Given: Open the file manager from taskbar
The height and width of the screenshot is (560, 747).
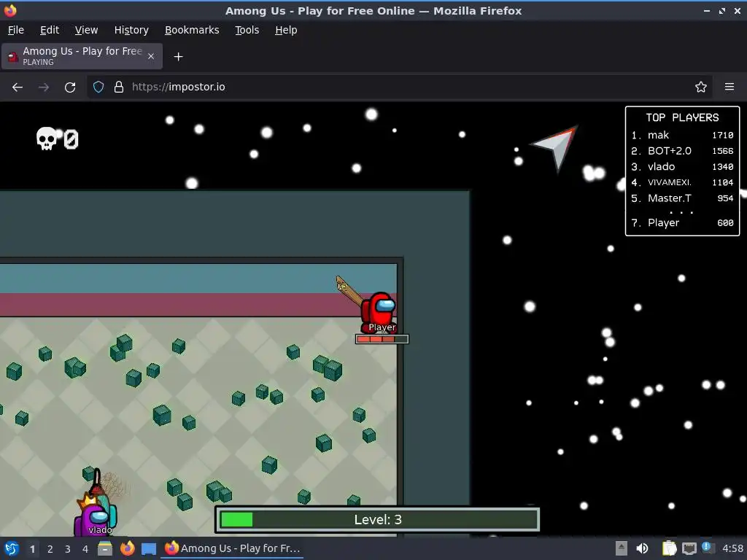Looking at the screenshot, I should click(x=105, y=548).
